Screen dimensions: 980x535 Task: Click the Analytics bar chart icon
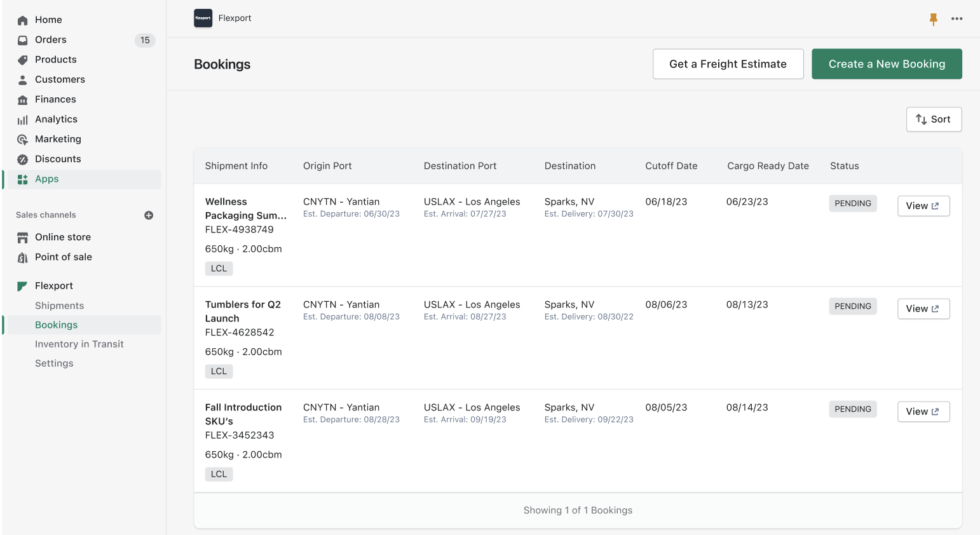click(x=23, y=119)
